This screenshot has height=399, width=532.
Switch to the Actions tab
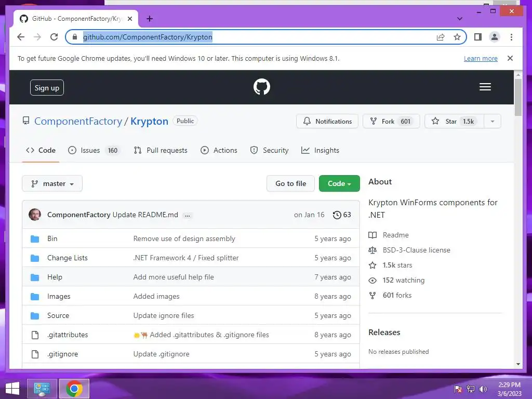coord(219,150)
